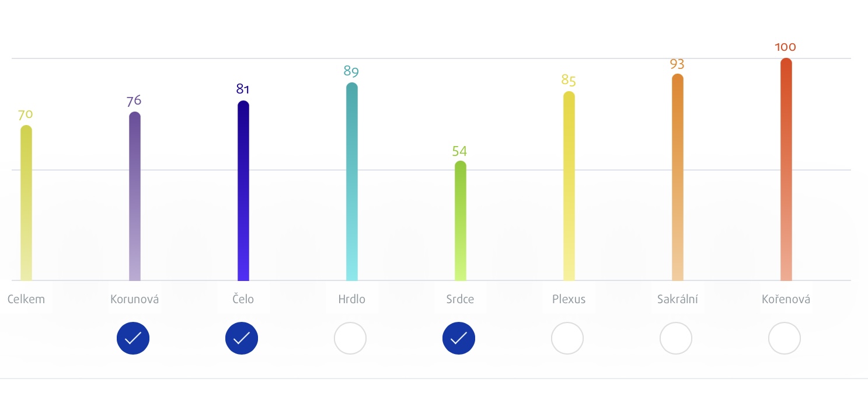Click the Korunová label
This screenshot has width=868, height=399.
click(x=135, y=299)
